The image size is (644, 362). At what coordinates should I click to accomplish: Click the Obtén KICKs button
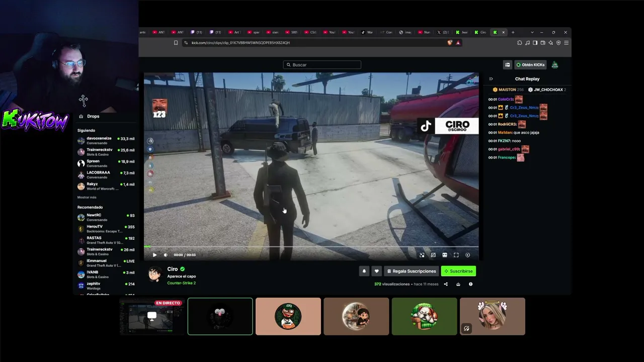(530, 65)
